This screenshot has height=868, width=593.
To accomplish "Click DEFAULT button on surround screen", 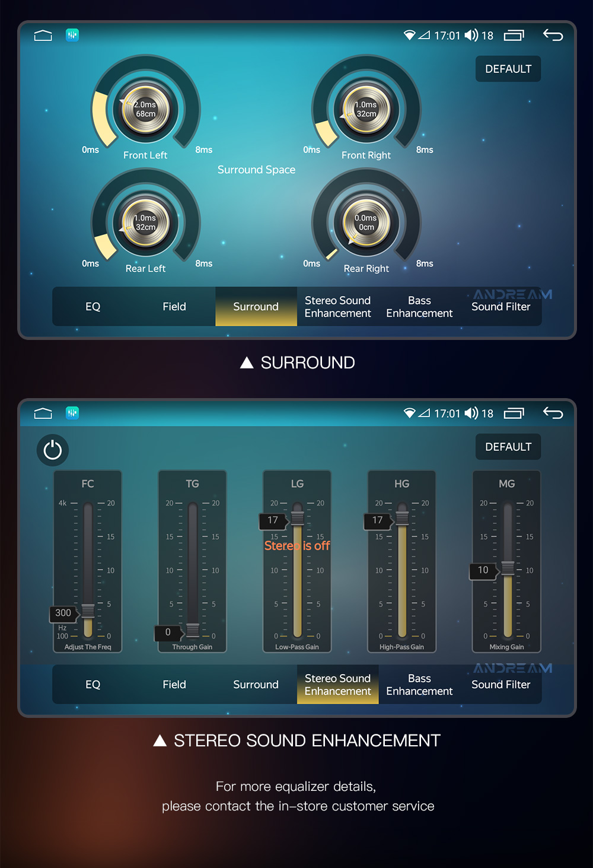I will 508,69.
